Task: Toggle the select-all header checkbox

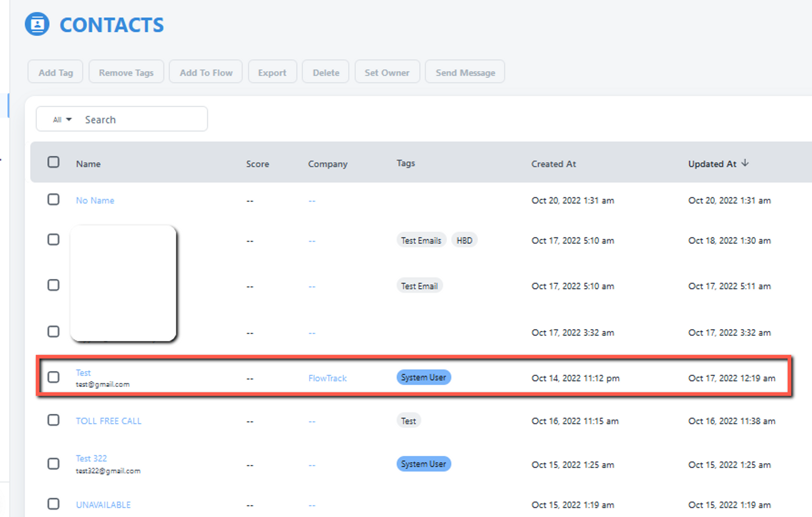Action: [53, 162]
